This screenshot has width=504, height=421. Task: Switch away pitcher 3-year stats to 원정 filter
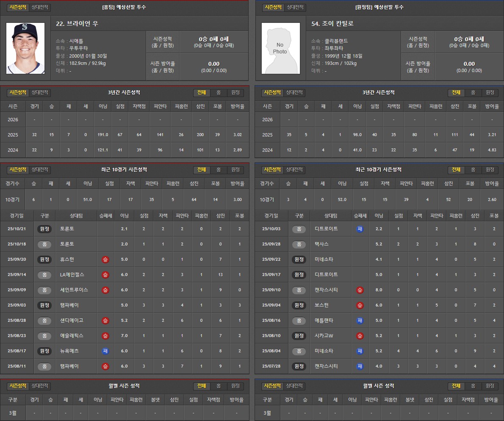tap(490, 92)
